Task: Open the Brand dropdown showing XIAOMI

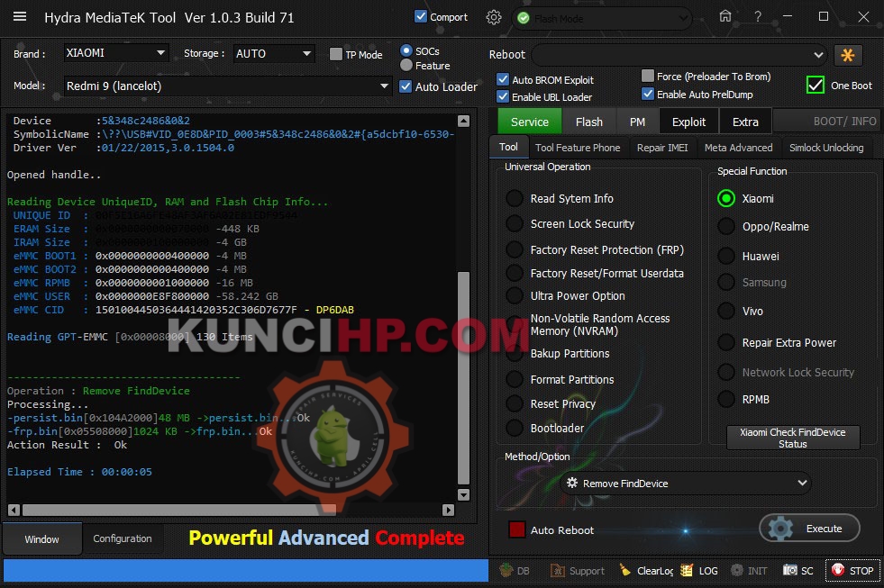Action: point(115,53)
